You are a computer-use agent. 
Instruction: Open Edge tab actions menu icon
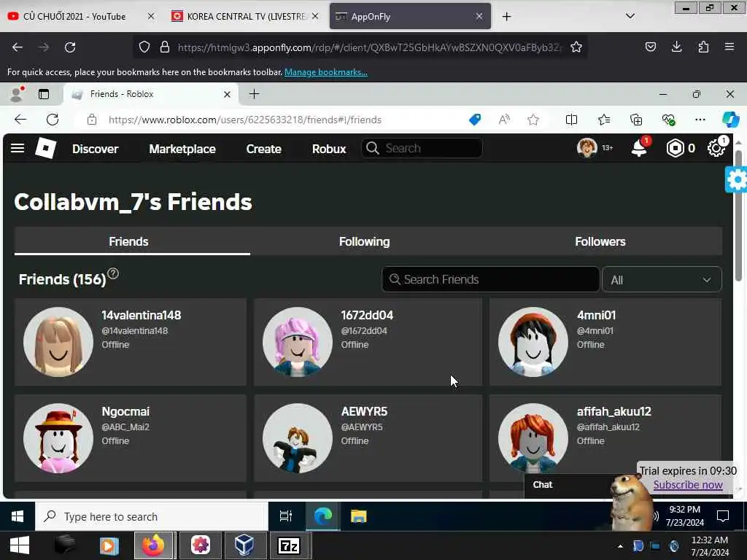(44, 94)
